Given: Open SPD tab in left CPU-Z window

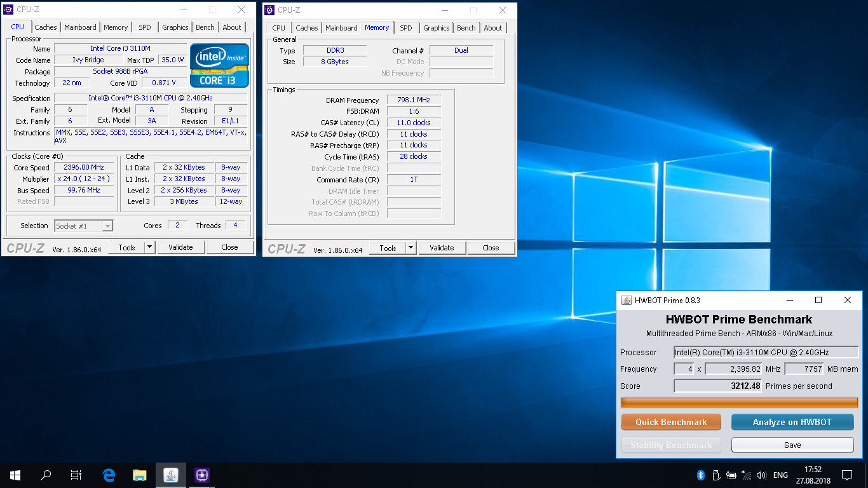Looking at the screenshot, I should [145, 27].
